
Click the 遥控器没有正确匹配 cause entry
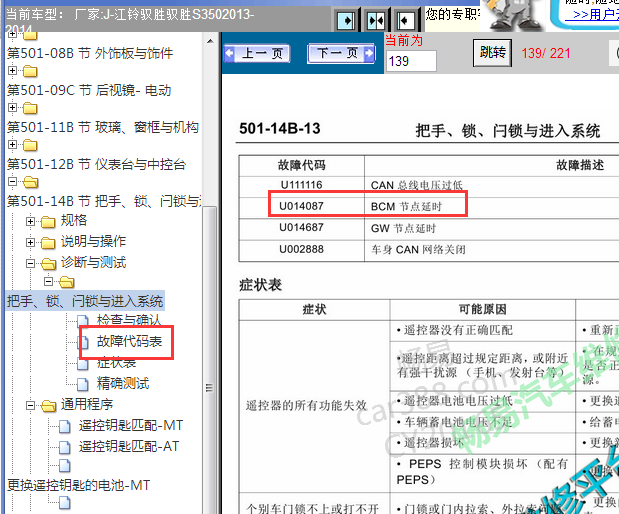tap(454, 330)
